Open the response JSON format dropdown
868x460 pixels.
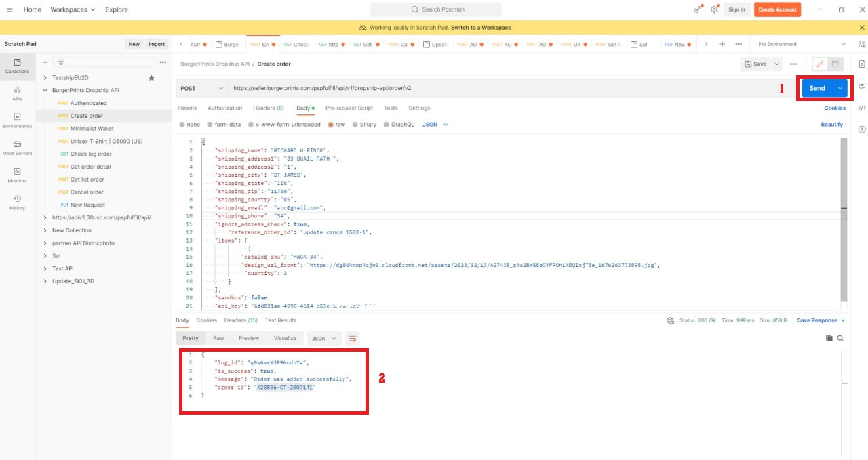tap(324, 338)
